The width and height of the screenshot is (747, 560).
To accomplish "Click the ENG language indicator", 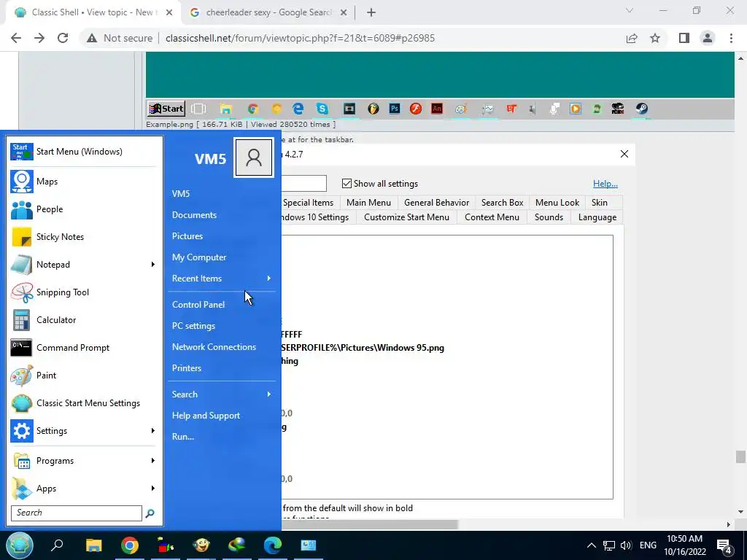I will click(648, 545).
